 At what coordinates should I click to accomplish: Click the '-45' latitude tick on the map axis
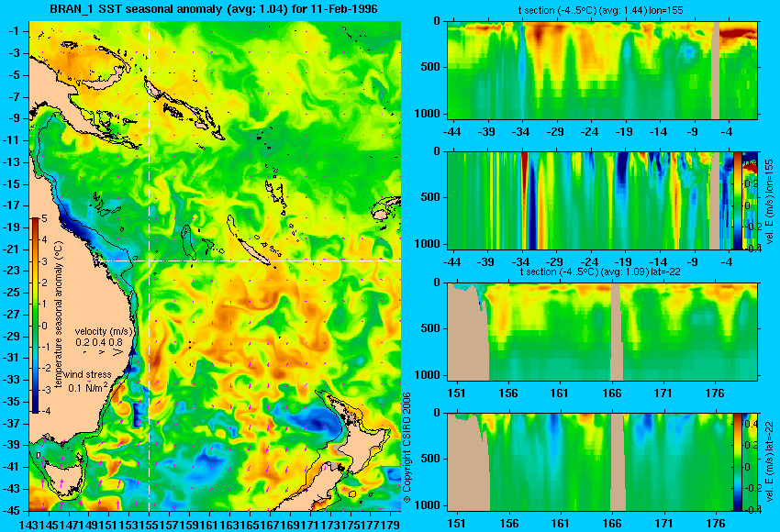click(x=13, y=510)
